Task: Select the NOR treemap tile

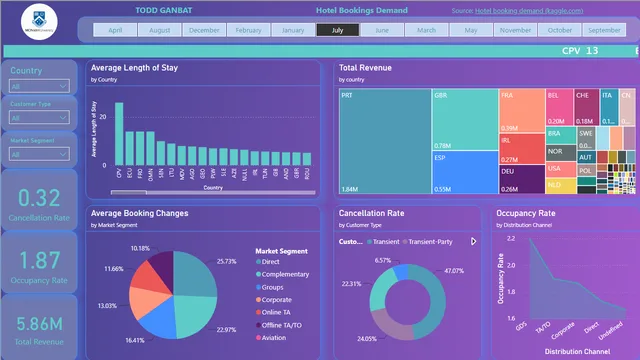Action: pos(561,153)
